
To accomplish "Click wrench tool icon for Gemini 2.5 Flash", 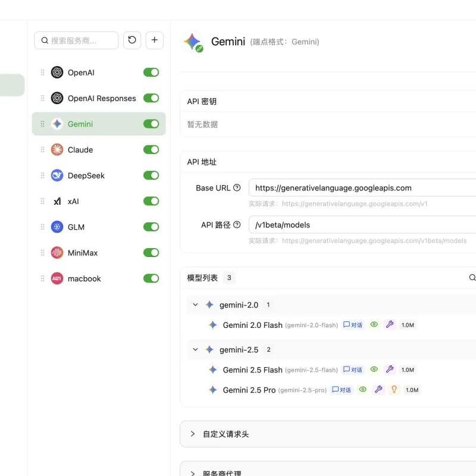I will coord(390,369).
